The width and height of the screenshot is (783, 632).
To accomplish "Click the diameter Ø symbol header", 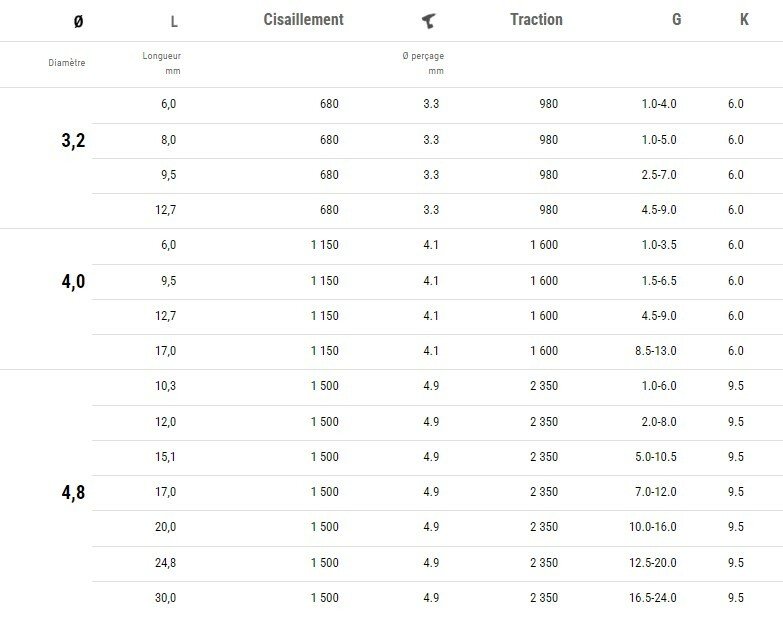I will point(79,21).
